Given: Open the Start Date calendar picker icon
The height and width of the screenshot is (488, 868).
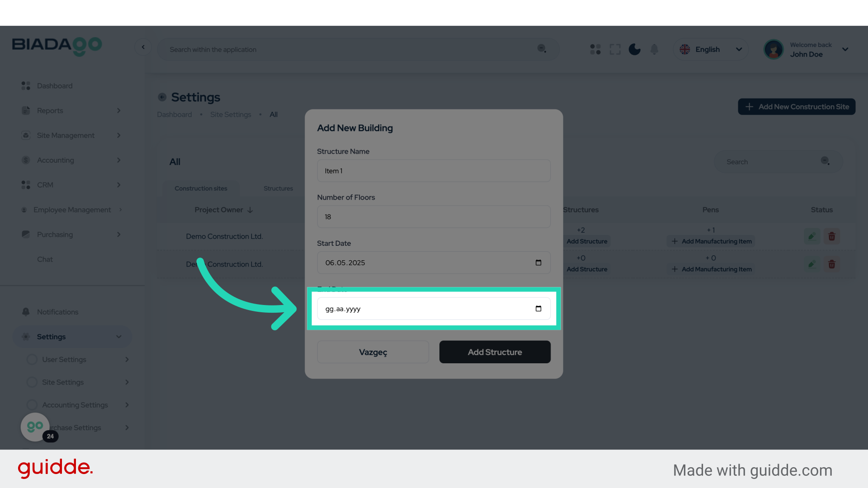Looking at the screenshot, I should pyautogui.click(x=538, y=263).
